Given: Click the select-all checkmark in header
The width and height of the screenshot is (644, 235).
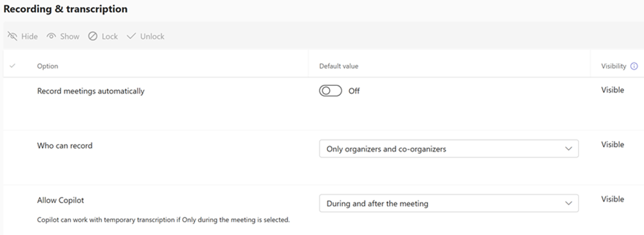Looking at the screenshot, I should 13,66.
